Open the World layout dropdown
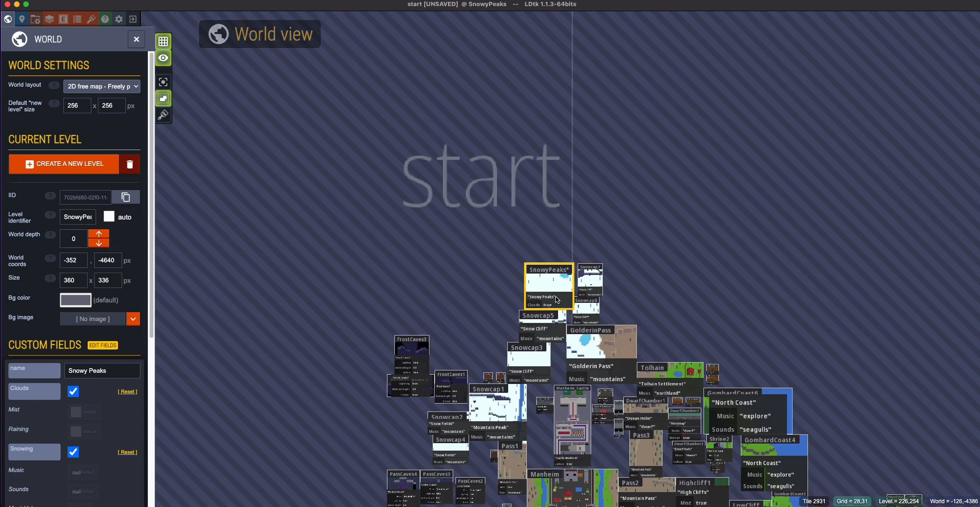The width and height of the screenshot is (980, 507). (102, 86)
